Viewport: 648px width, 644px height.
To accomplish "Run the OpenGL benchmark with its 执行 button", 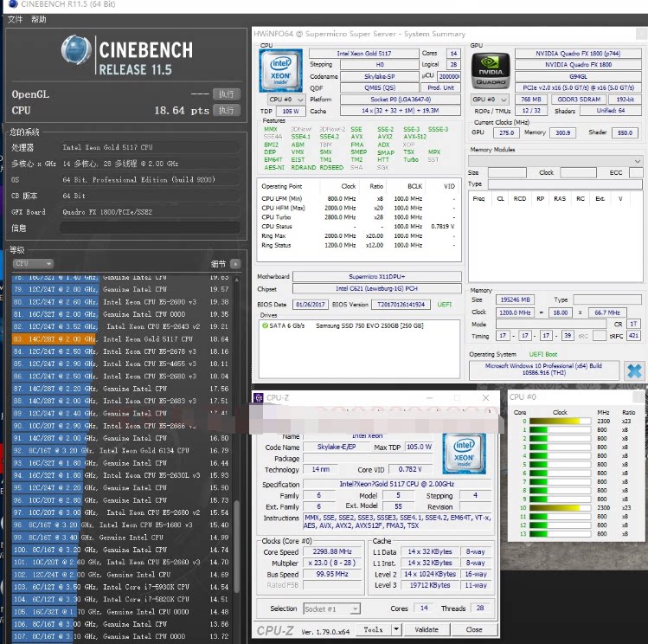I will pos(226,93).
